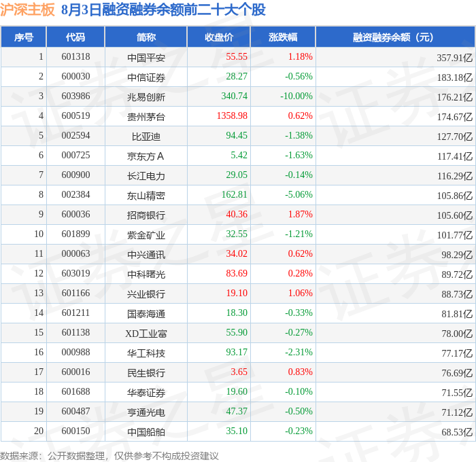
Task: Select 东山精密 change value -5.06%
Action: 299,194
